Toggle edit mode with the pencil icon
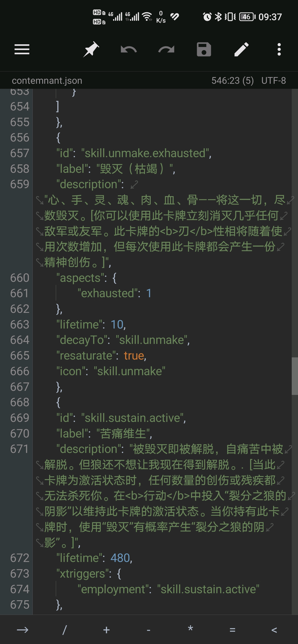The width and height of the screenshot is (298, 644). [241, 49]
